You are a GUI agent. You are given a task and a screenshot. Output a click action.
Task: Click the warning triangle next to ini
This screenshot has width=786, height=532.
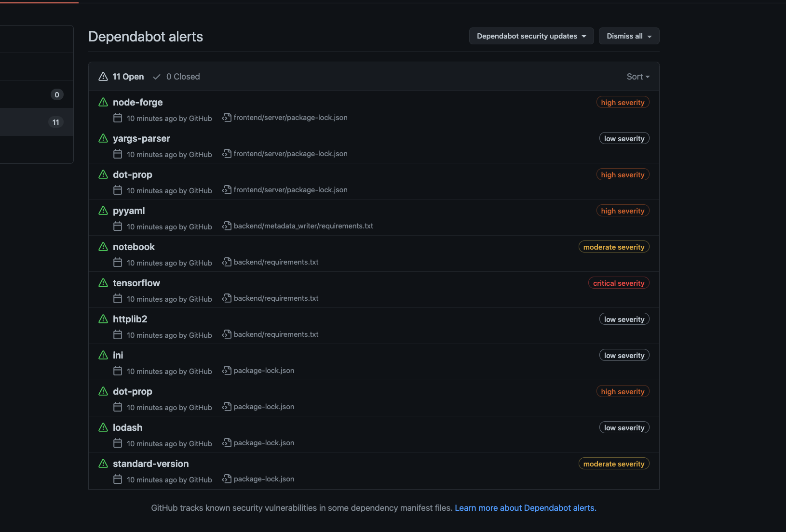[103, 355]
